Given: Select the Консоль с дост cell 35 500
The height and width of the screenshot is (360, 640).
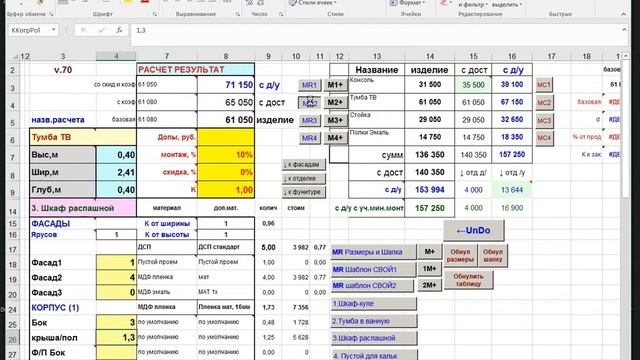Looking at the screenshot, I should tap(473, 85).
